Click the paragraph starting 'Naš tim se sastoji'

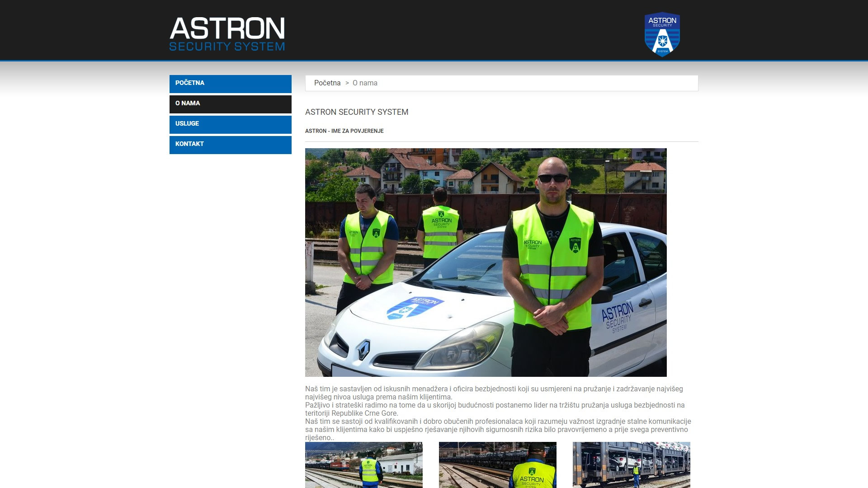click(x=498, y=430)
